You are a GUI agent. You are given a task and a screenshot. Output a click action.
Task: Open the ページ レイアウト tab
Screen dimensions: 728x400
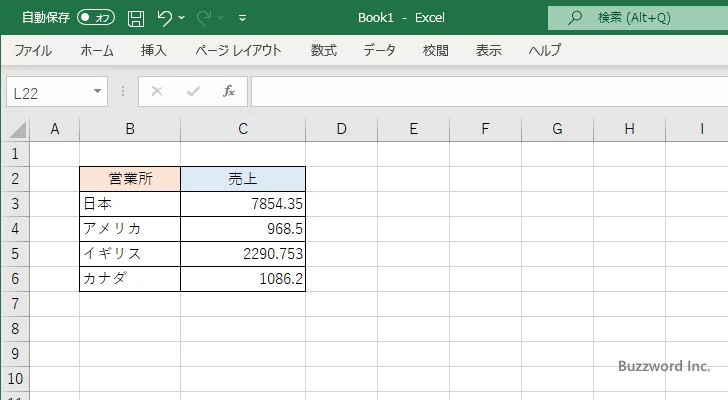point(238,50)
